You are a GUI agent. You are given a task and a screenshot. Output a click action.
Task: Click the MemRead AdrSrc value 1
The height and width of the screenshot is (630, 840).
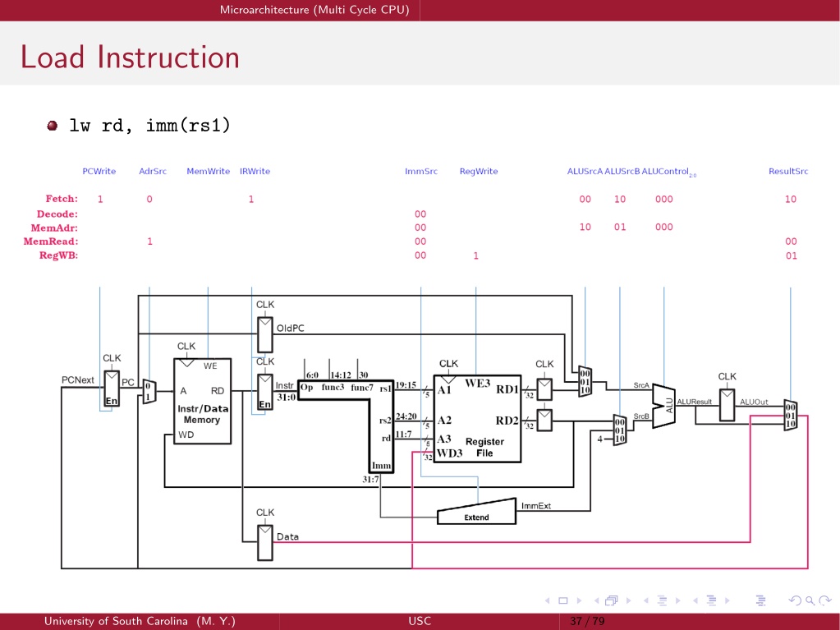[x=150, y=241]
